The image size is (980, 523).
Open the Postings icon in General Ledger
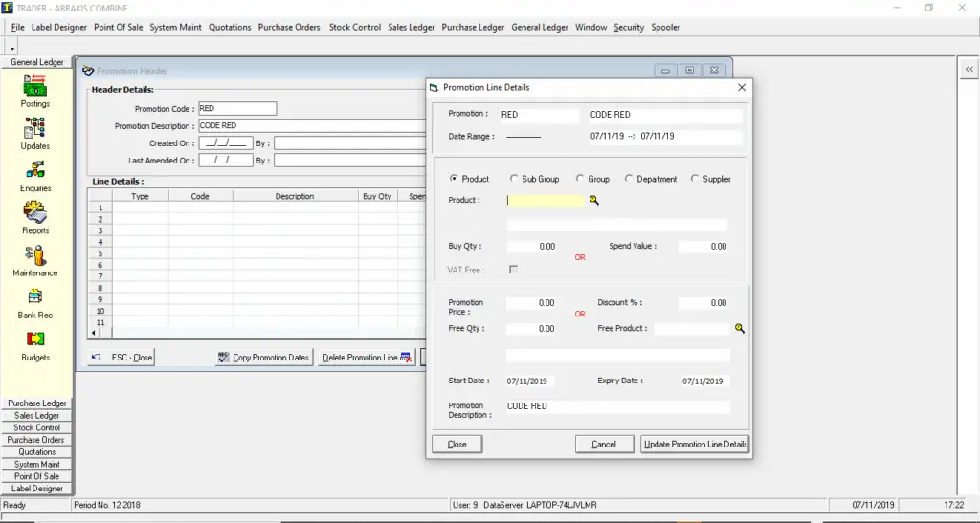pyautogui.click(x=35, y=85)
